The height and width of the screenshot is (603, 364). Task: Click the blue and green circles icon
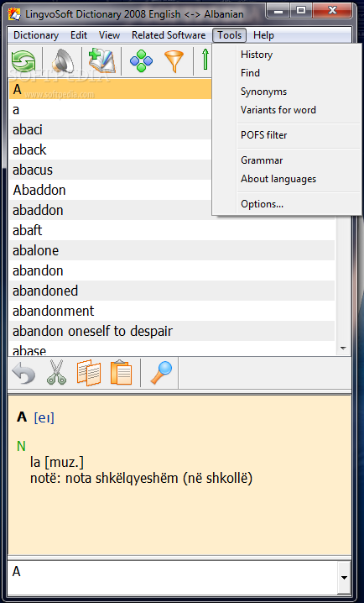click(x=141, y=61)
